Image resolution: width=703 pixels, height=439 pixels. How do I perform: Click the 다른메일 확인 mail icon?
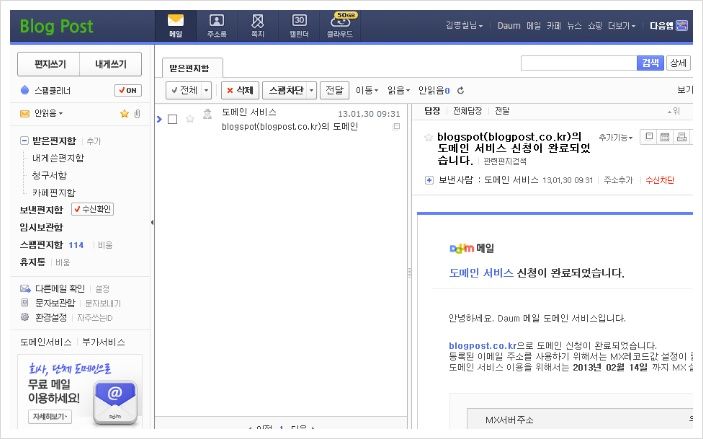click(25, 288)
